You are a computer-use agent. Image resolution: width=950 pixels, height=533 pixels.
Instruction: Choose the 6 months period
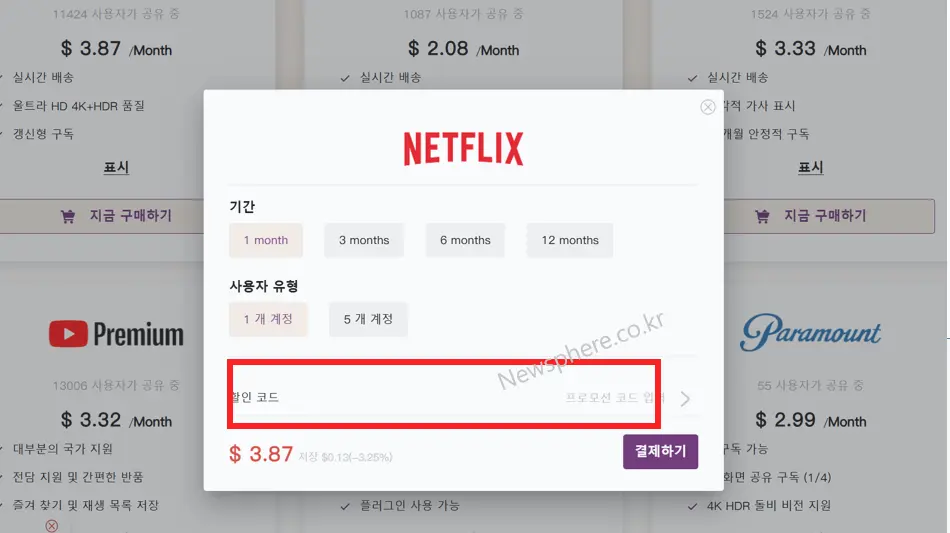[465, 240]
